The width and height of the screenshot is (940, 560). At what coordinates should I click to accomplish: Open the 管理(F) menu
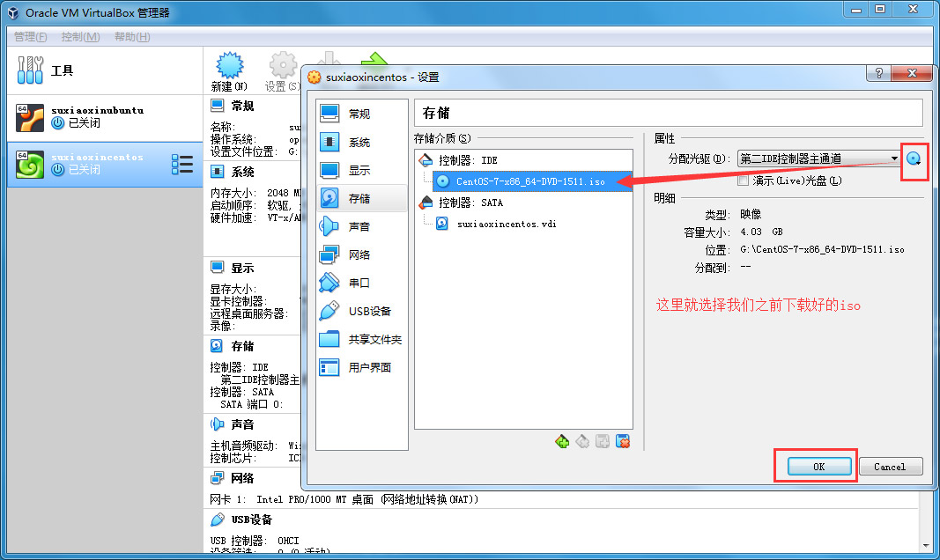(x=31, y=36)
